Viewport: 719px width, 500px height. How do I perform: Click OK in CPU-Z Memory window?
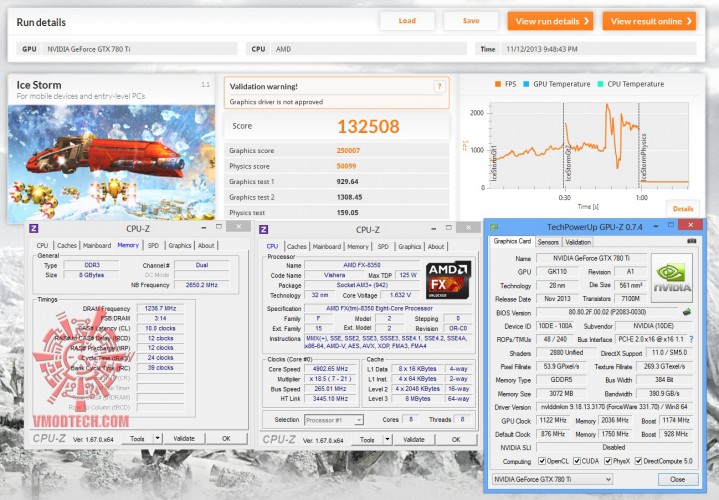coord(226,439)
